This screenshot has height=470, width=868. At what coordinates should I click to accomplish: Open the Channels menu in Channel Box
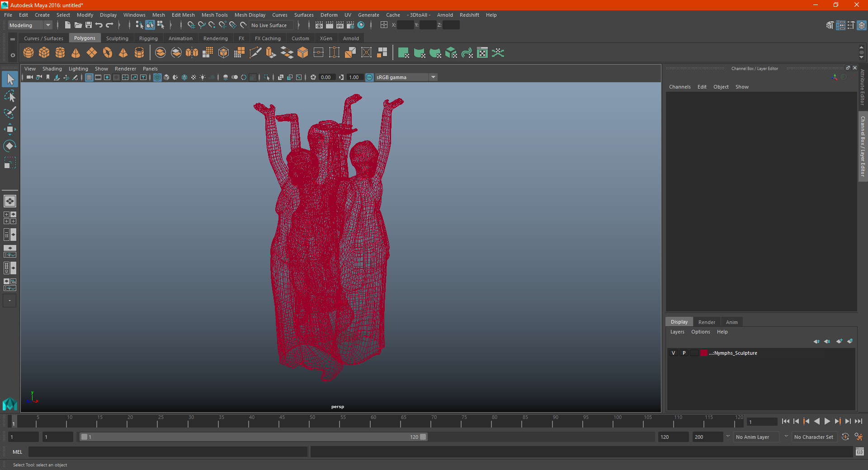680,87
